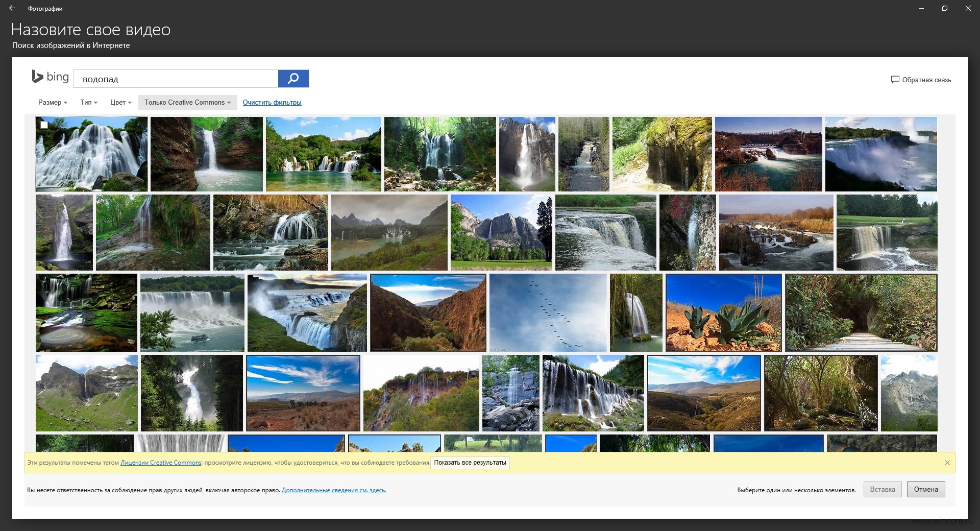
Task: Select the tall rocky cliff waterfall thumbnail
Action: point(527,154)
